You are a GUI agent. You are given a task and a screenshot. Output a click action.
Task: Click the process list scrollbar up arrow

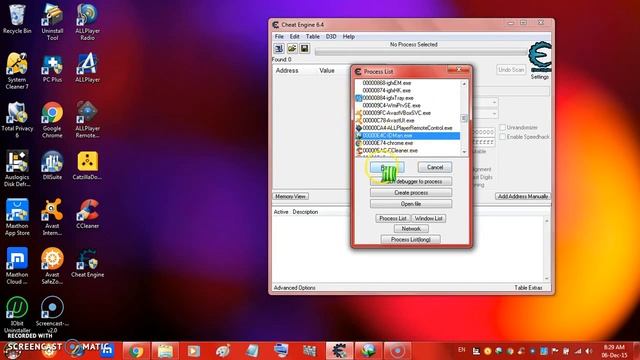click(464, 83)
